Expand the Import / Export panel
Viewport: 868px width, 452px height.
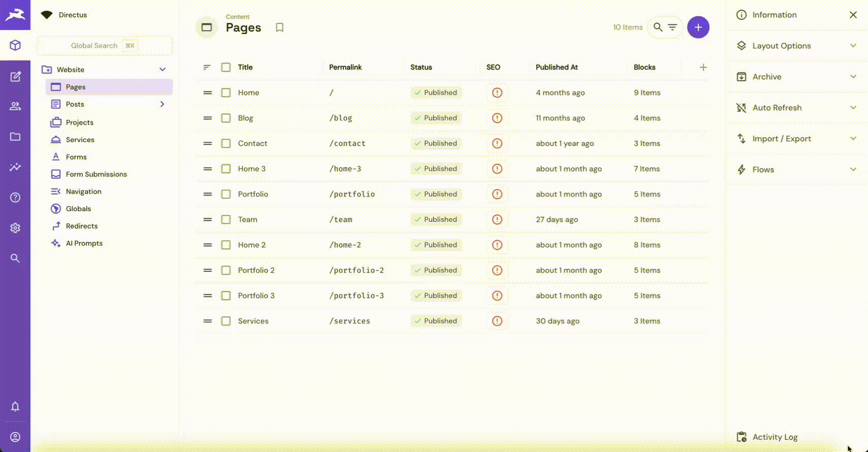[x=796, y=139]
